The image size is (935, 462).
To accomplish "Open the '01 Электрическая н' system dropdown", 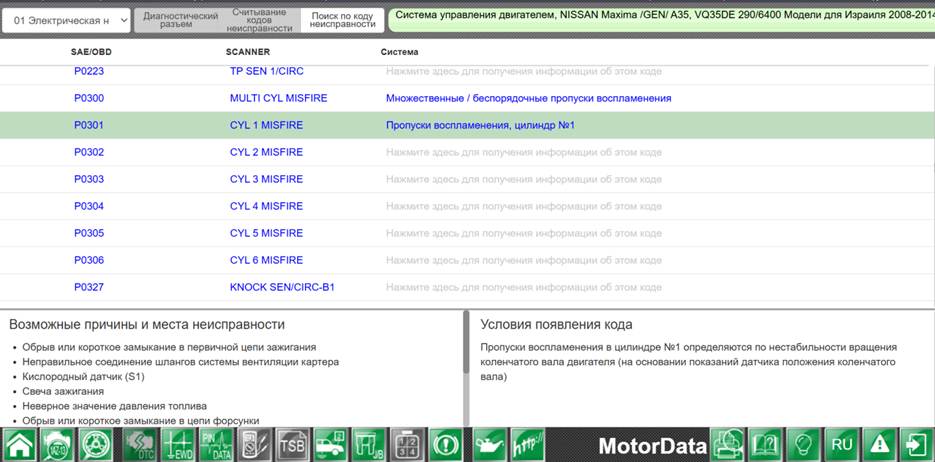I will [66, 20].
